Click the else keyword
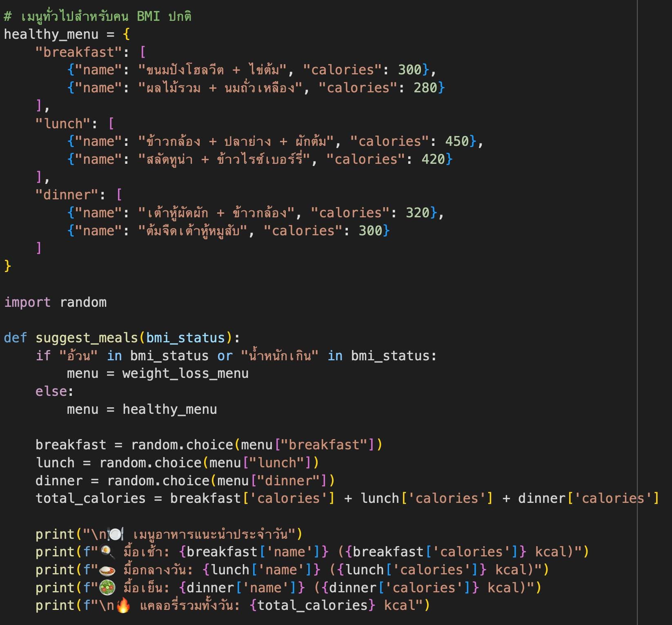The height and width of the screenshot is (625, 672). pos(51,391)
